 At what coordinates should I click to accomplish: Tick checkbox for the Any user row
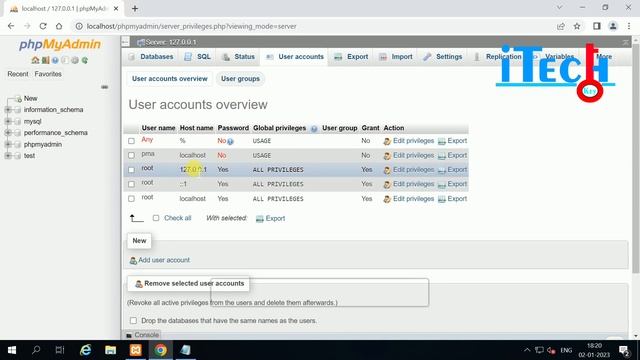coord(131,141)
